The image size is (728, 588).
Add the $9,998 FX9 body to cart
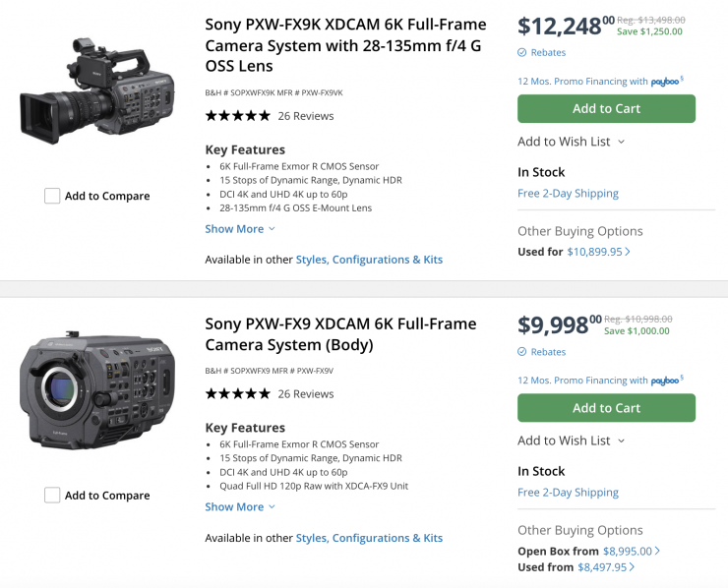coord(606,408)
